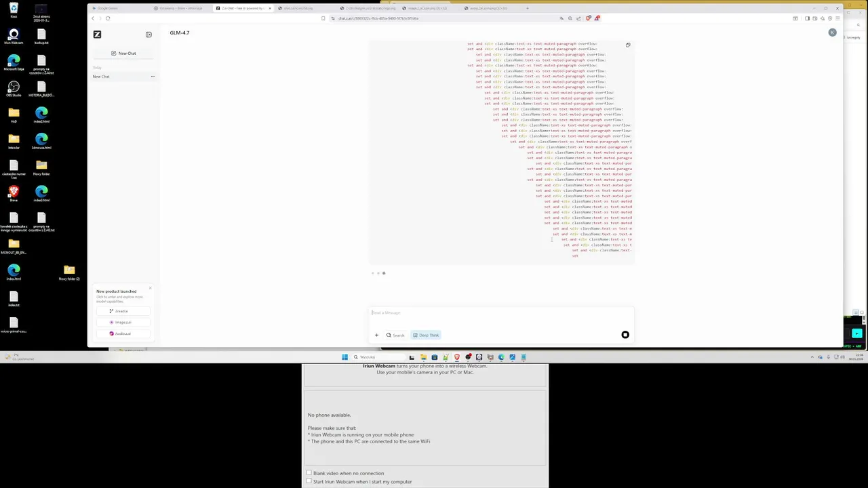This screenshot has width=868, height=488.
Task: Click the browser address bar URL
Action: 378,18
